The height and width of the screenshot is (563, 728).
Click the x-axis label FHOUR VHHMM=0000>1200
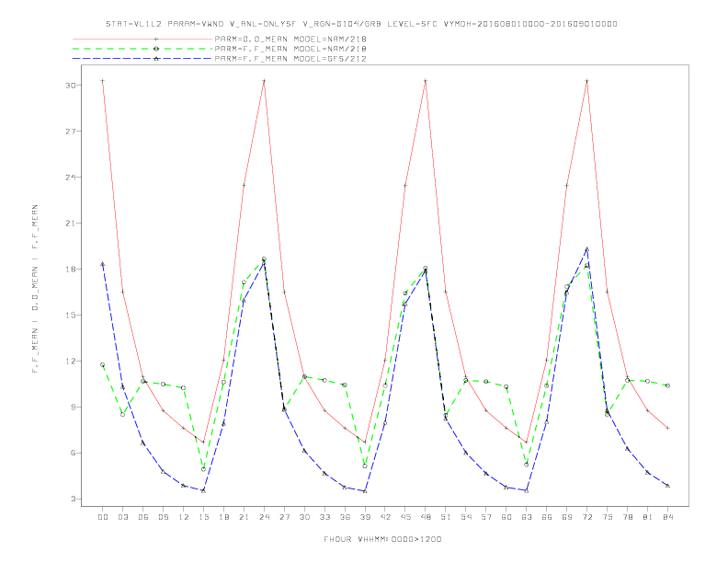click(382, 539)
